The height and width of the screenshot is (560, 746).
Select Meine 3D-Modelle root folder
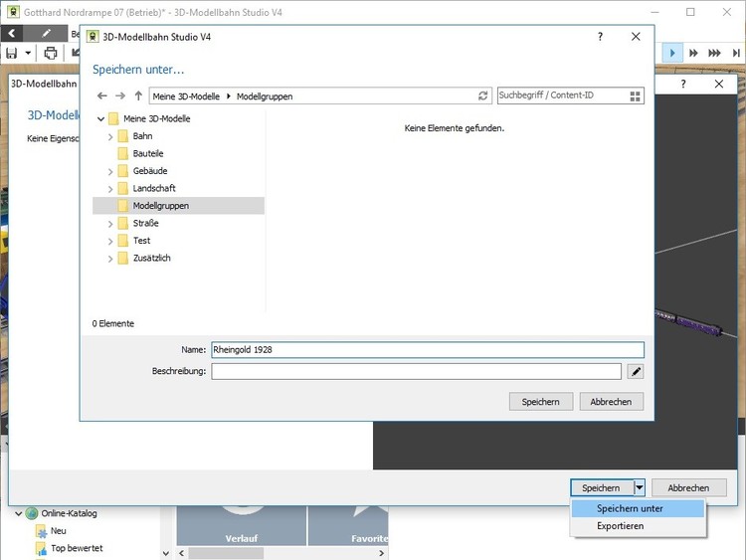point(156,118)
